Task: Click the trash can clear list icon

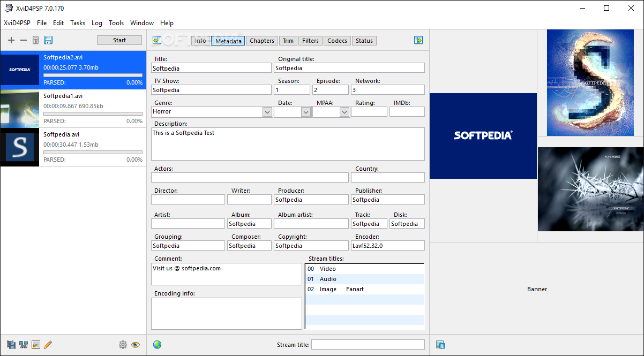Action: 35,40
